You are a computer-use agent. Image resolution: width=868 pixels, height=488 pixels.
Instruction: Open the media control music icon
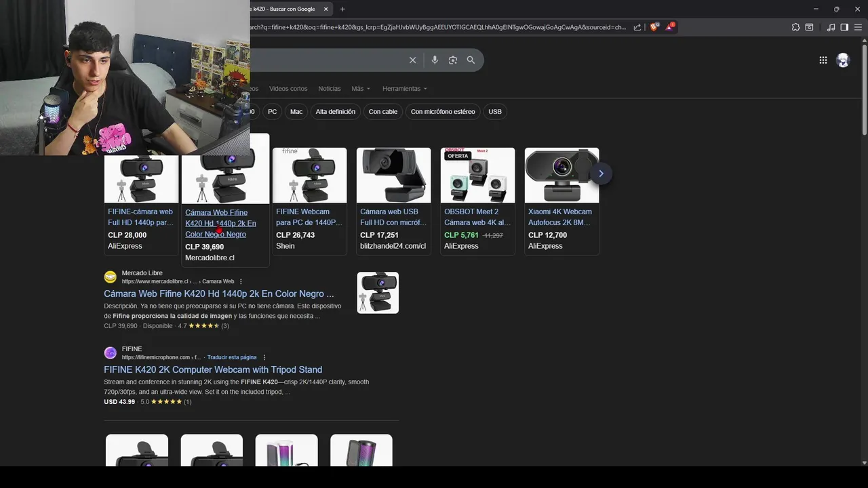[x=831, y=27]
